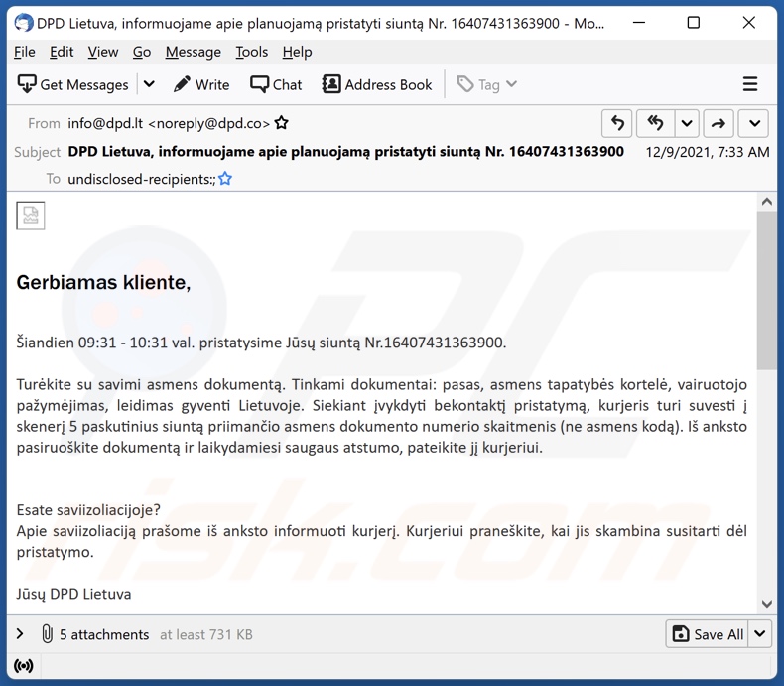Click the 5 attachments label
The image size is (784, 686).
pyautogui.click(x=104, y=634)
